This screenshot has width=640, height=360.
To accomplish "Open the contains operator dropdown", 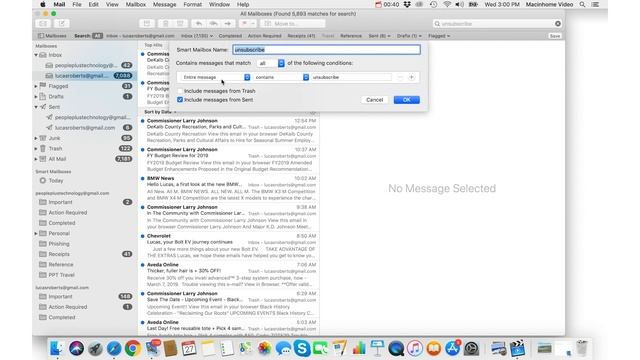I will (281, 77).
